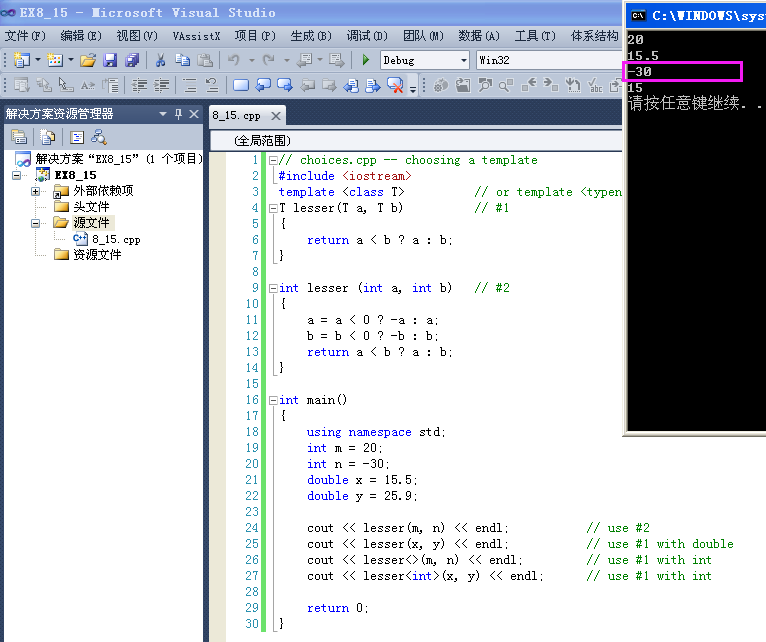Image resolution: width=766 pixels, height=642 pixels.
Task: Click Clear All Bookmarks icon with red X
Action: point(395,86)
